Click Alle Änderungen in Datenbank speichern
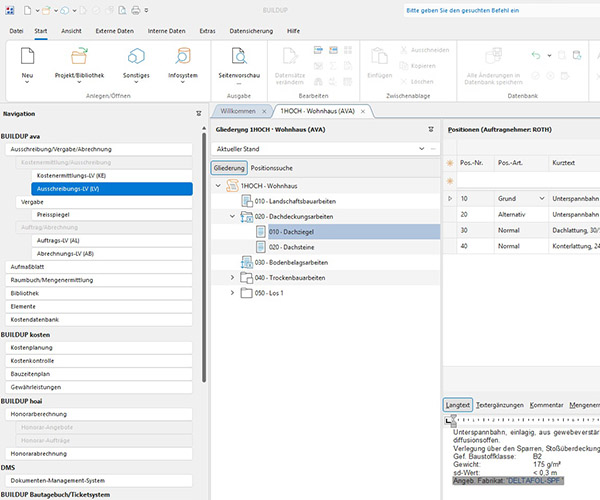Screen dimensions: 600x500 point(493,66)
